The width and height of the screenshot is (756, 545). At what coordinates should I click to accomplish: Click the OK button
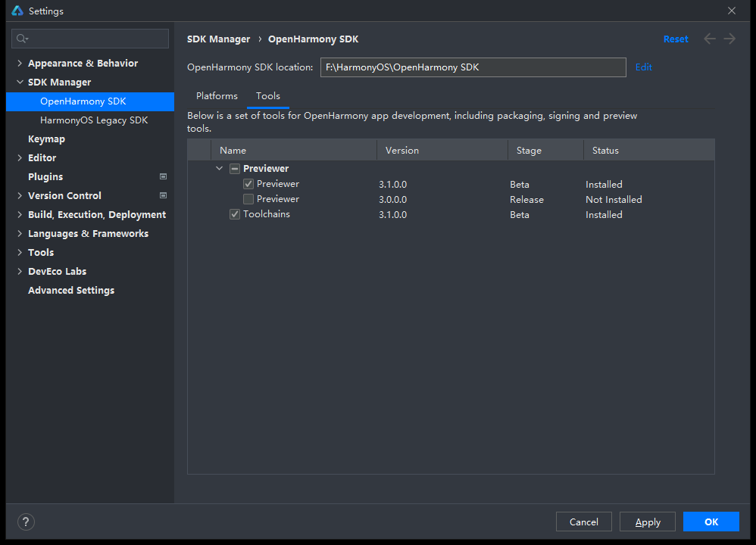coord(711,522)
